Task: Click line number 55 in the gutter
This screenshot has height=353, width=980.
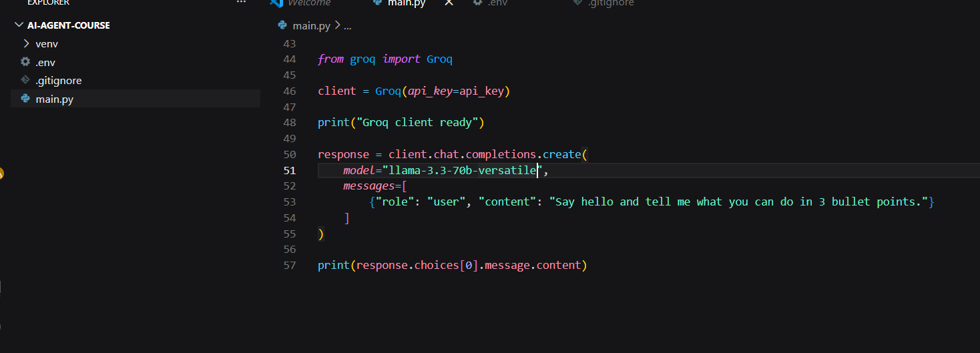Action: [289, 234]
